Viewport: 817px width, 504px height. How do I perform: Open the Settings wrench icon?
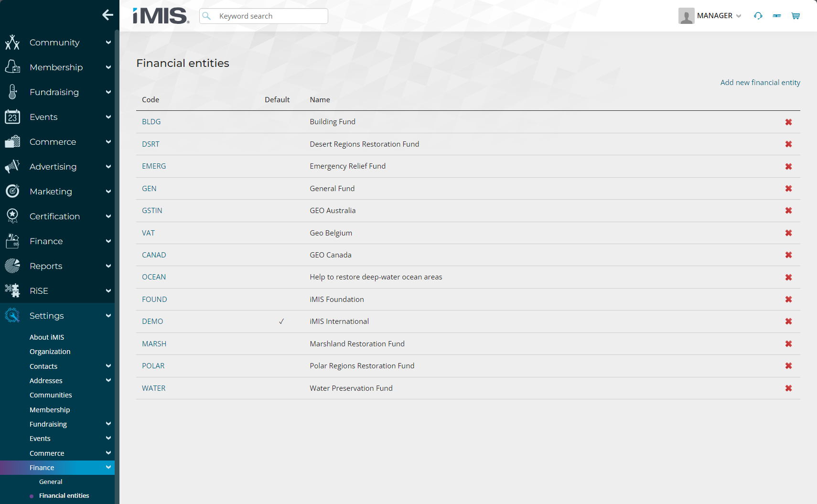click(x=12, y=315)
